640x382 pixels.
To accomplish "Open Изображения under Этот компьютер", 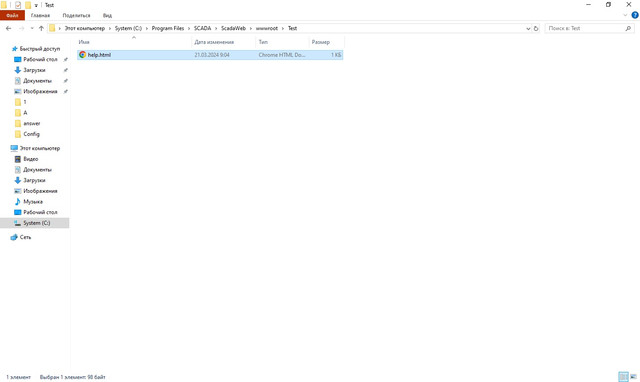I will click(40, 191).
